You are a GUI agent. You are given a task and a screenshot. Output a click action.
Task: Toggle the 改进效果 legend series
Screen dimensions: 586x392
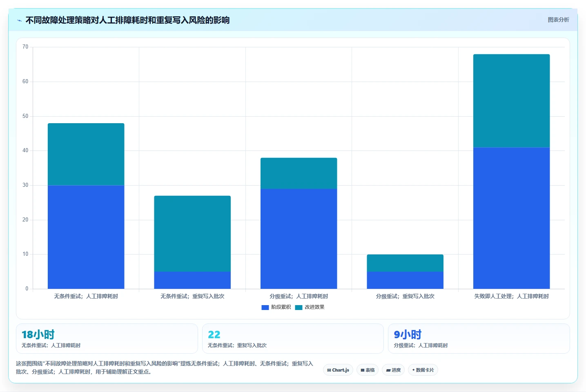click(310, 307)
